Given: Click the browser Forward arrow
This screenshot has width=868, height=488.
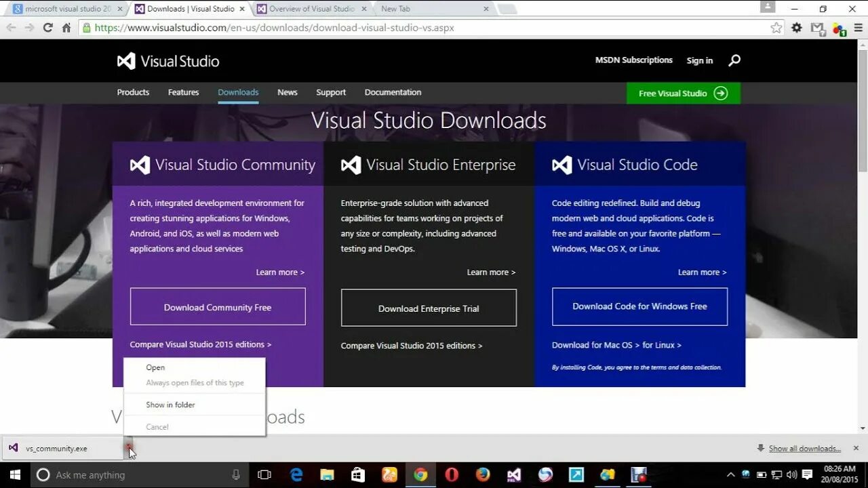Looking at the screenshot, I should tap(29, 28).
